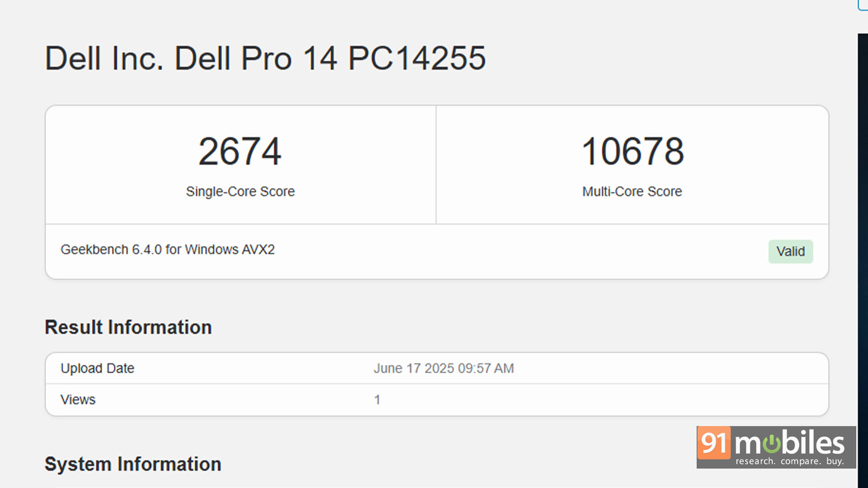Image resolution: width=868 pixels, height=488 pixels.
Task: Click the Multi-Core Score label
Action: pos(632,192)
